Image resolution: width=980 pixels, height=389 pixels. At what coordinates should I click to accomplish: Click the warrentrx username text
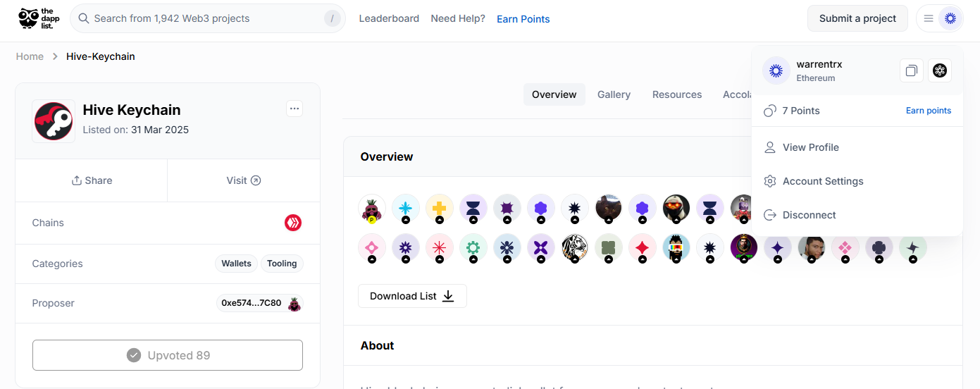[x=819, y=64]
